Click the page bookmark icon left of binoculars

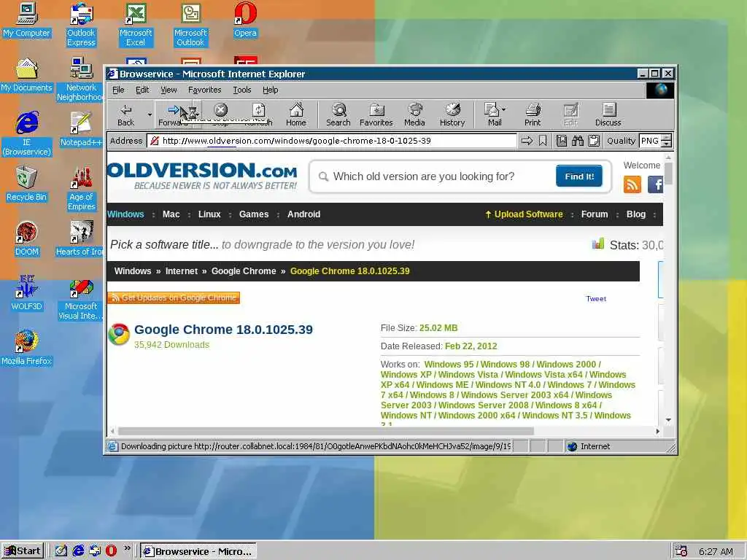coord(562,141)
